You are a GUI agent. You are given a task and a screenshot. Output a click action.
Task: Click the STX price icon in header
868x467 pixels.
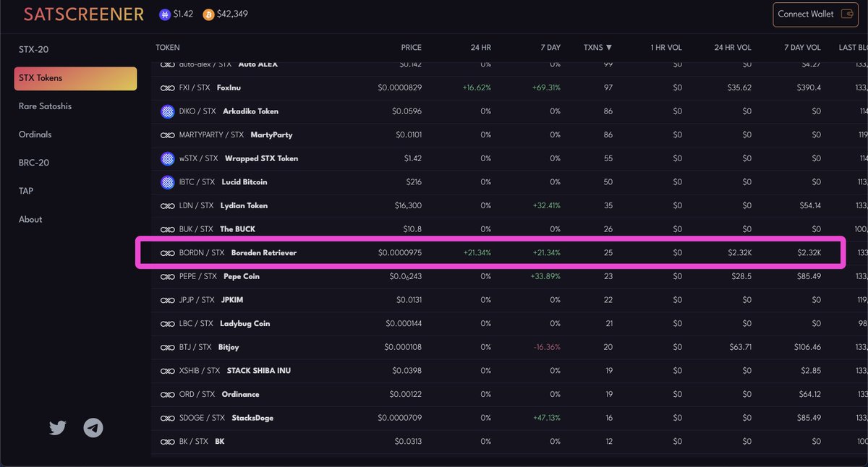point(165,14)
